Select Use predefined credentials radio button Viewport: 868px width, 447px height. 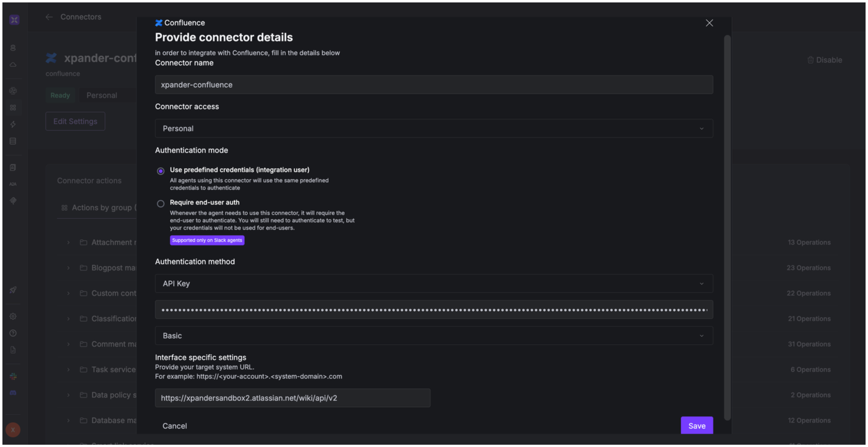pyautogui.click(x=161, y=171)
